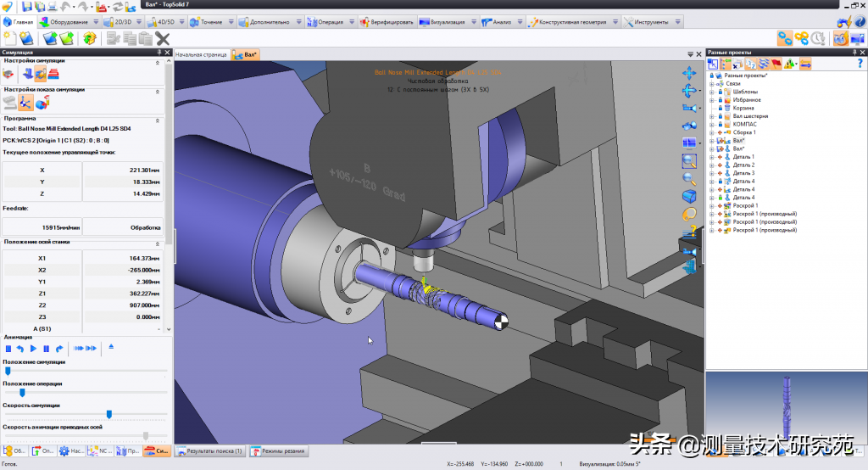Click the warning triangle icon in project toolbar

coord(789,64)
